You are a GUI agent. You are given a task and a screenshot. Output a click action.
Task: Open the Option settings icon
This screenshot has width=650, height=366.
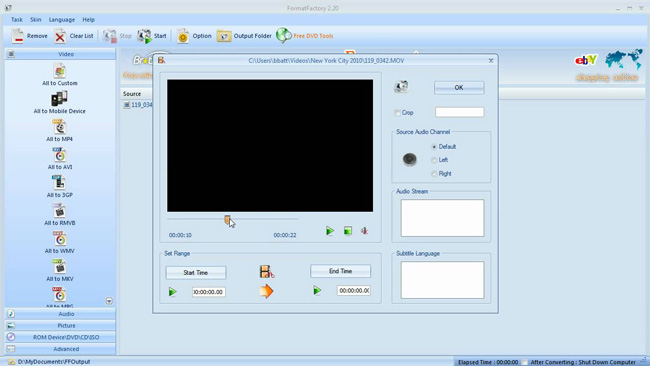183,36
